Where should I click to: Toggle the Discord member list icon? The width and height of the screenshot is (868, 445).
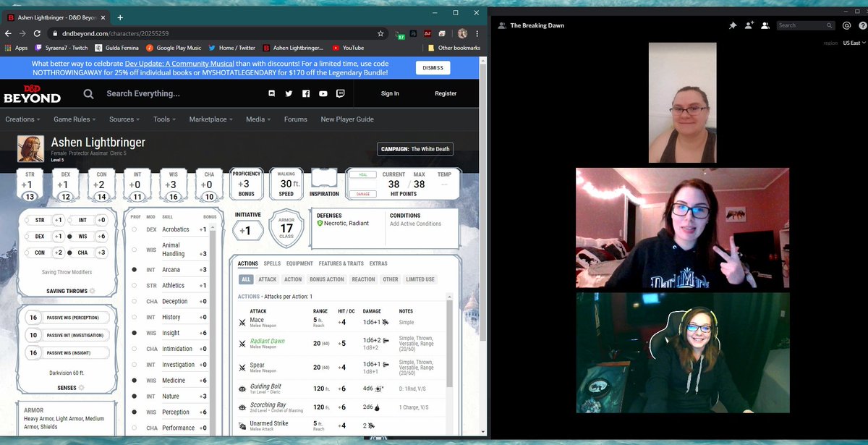(766, 25)
